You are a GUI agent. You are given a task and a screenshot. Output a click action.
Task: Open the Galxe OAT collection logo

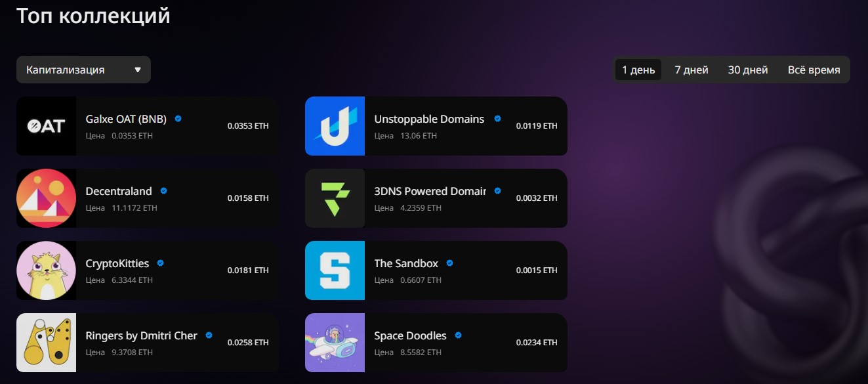pyautogui.click(x=46, y=126)
